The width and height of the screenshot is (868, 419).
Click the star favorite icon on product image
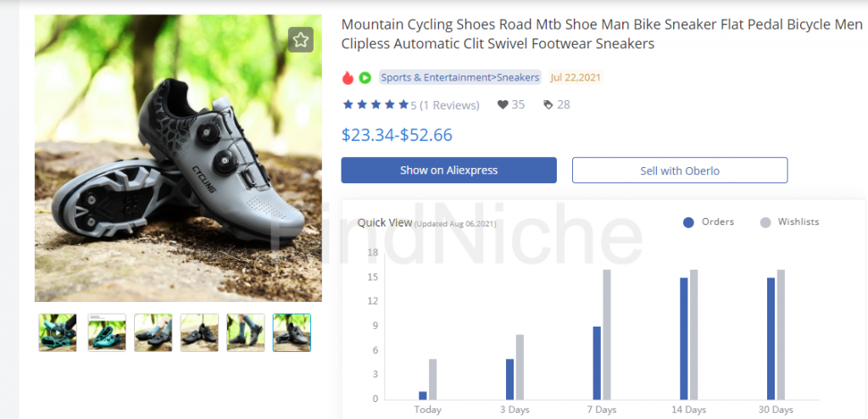coord(301,40)
